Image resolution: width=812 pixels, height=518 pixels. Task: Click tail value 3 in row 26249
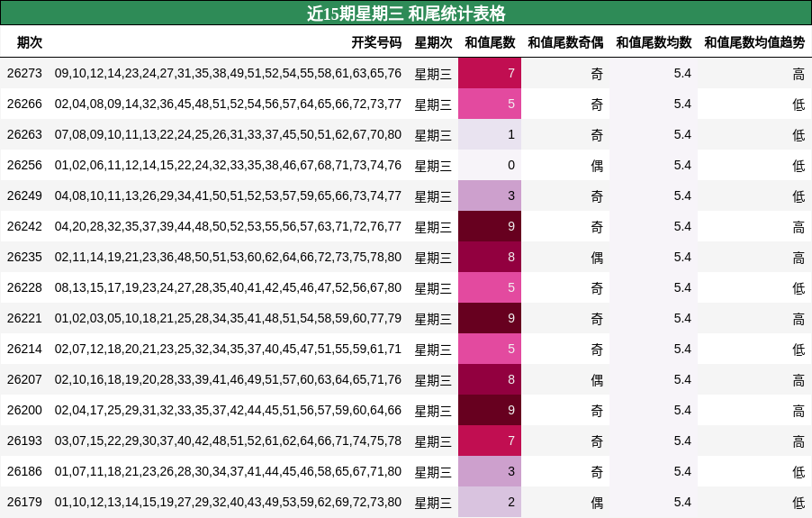click(490, 195)
